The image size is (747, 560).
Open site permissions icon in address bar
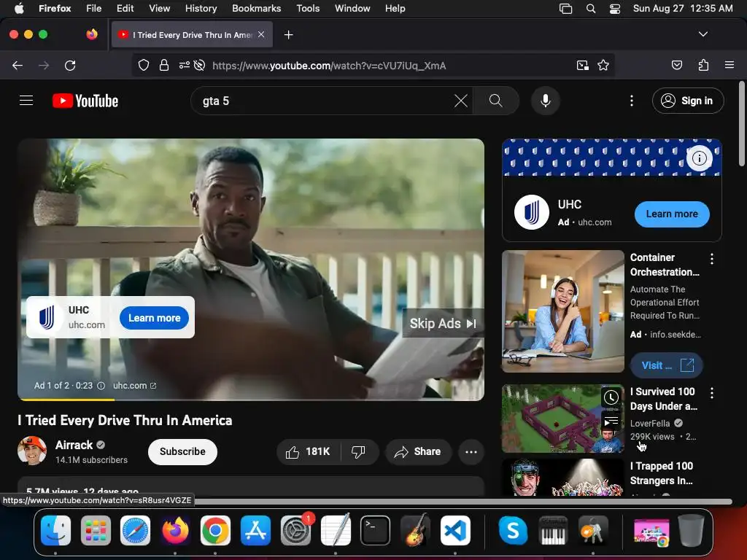[185, 65]
